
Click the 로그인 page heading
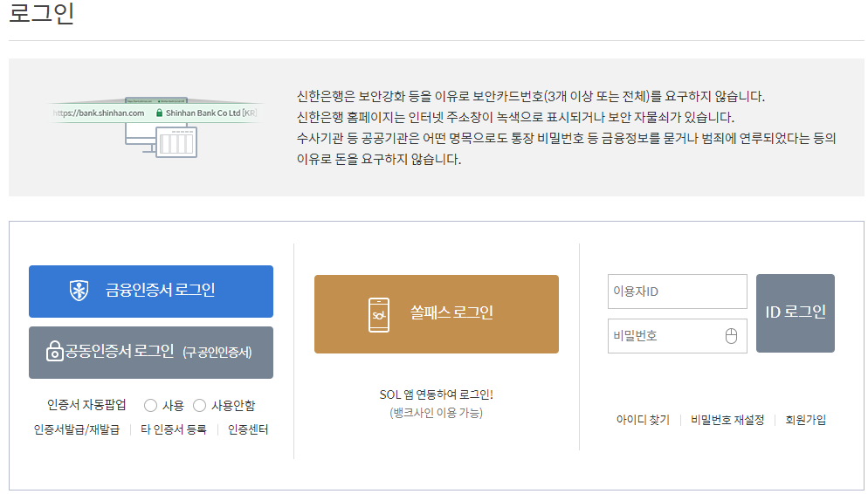click(x=42, y=13)
